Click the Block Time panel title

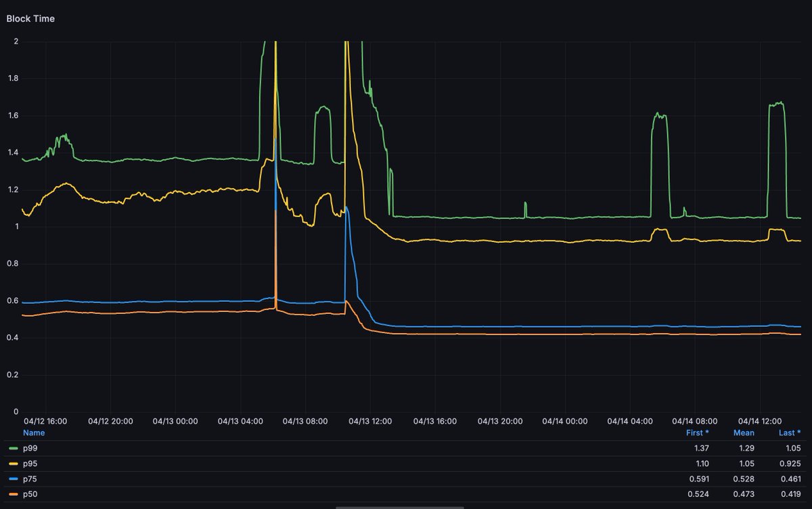30,19
